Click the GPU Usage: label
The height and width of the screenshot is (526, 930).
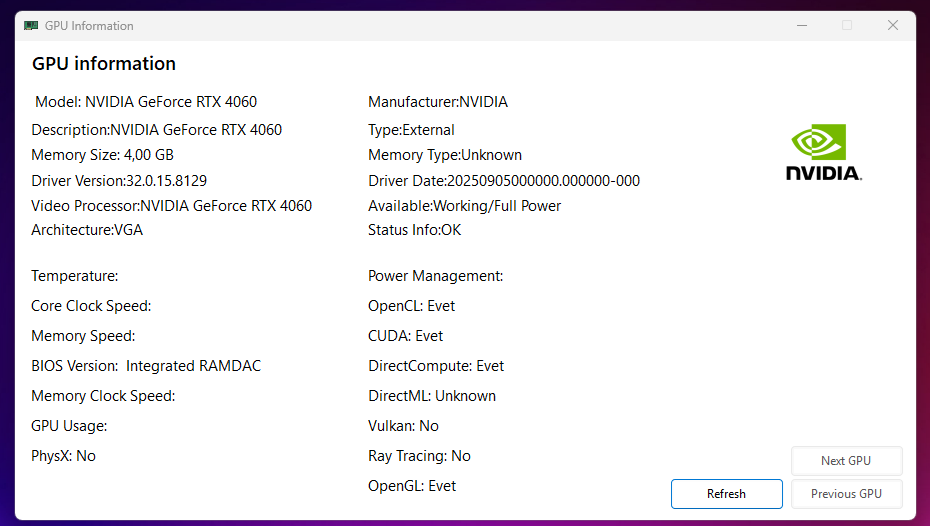click(69, 426)
